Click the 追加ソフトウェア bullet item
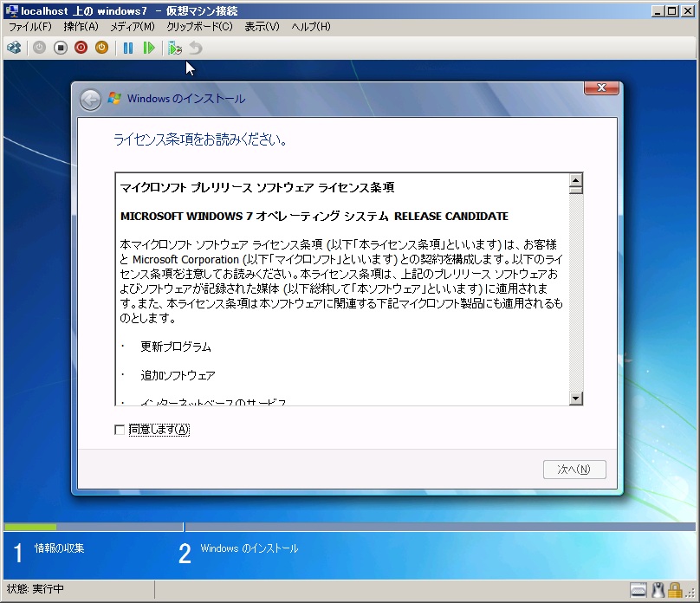Screen dimensions: 700x603 point(178,375)
